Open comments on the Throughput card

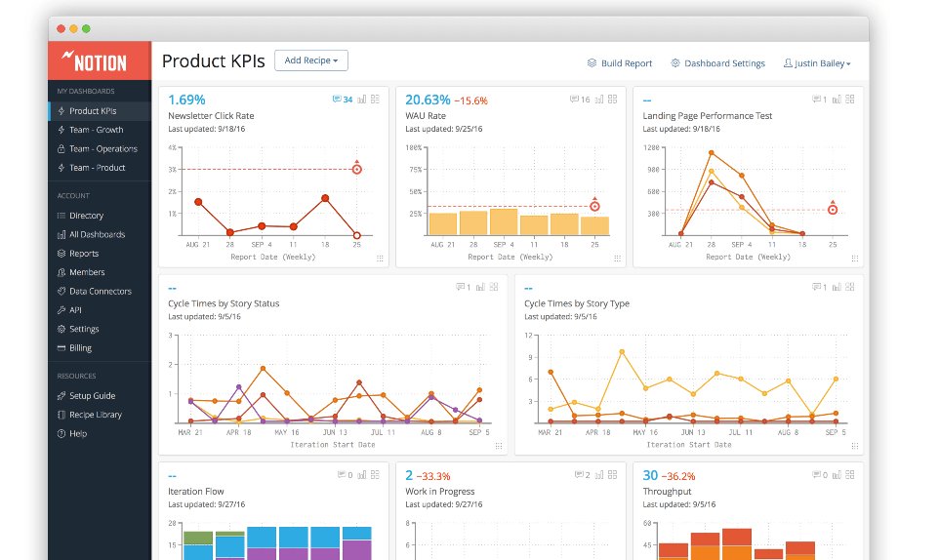819,475
